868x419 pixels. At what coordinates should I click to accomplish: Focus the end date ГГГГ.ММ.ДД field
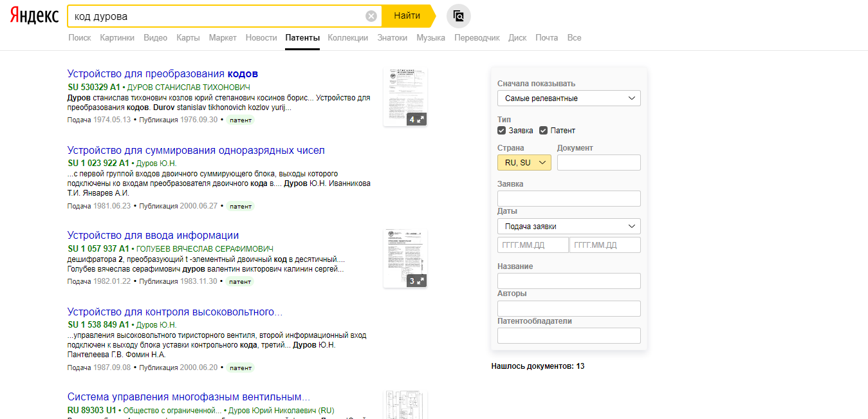coord(605,245)
